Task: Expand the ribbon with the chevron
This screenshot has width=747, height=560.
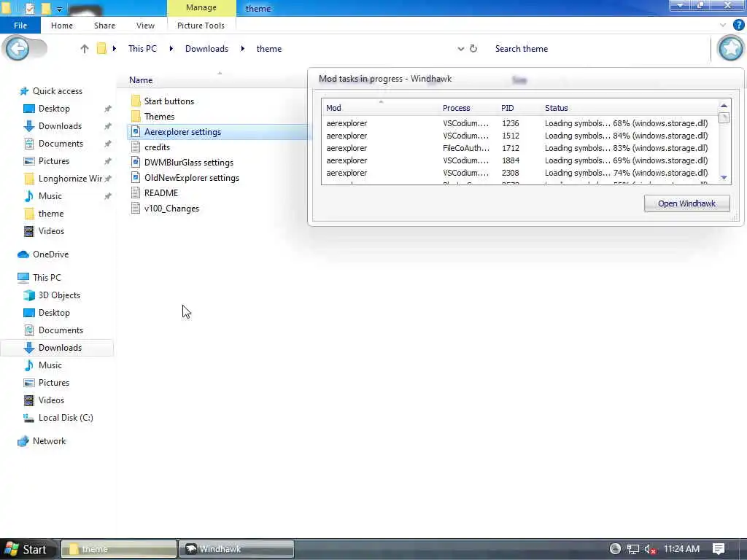Action: pos(723,26)
